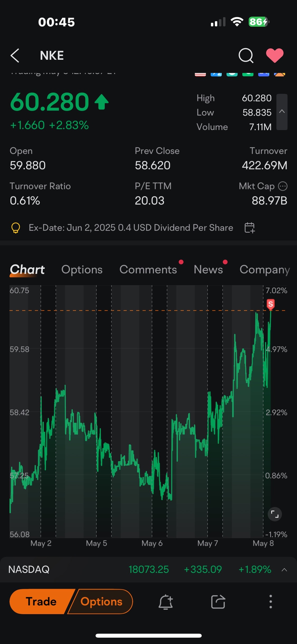Tap the Prev Close value 58.620

pos(153,165)
